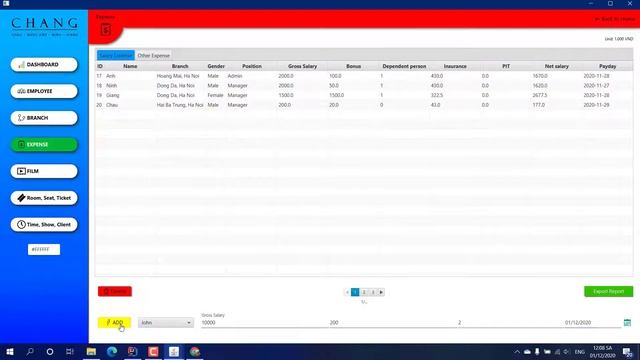Screen dimensions: 640x360
Task: Open the EMPLOYEE section
Action: click(44, 91)
